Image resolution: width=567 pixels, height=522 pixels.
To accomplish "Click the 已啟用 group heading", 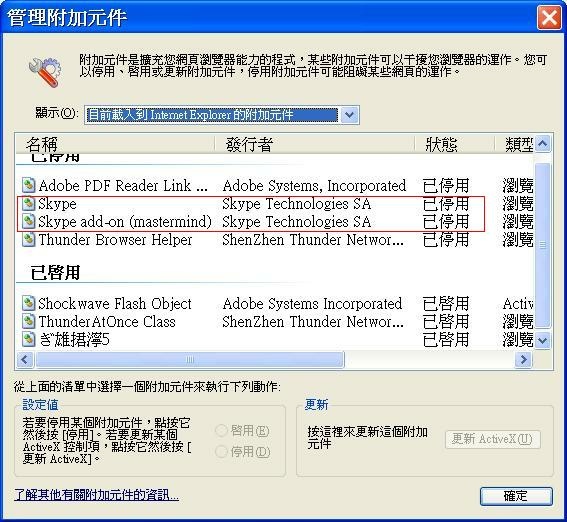I will click(55, 273).
